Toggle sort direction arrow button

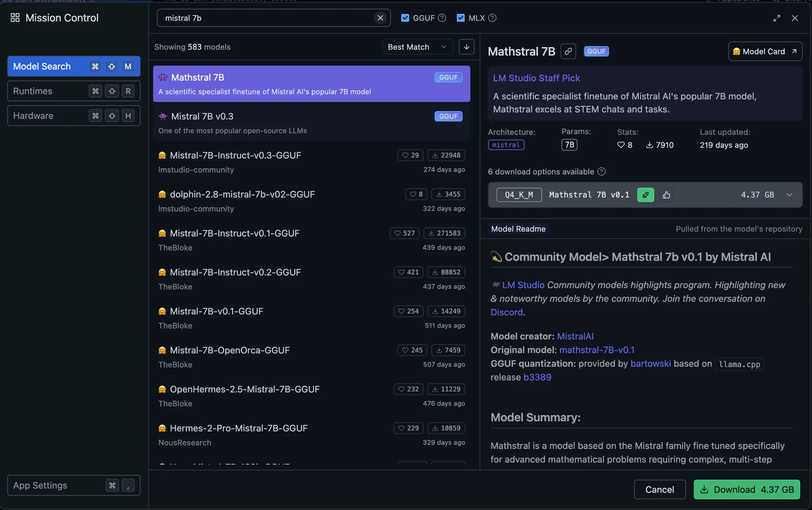[466, 47]
